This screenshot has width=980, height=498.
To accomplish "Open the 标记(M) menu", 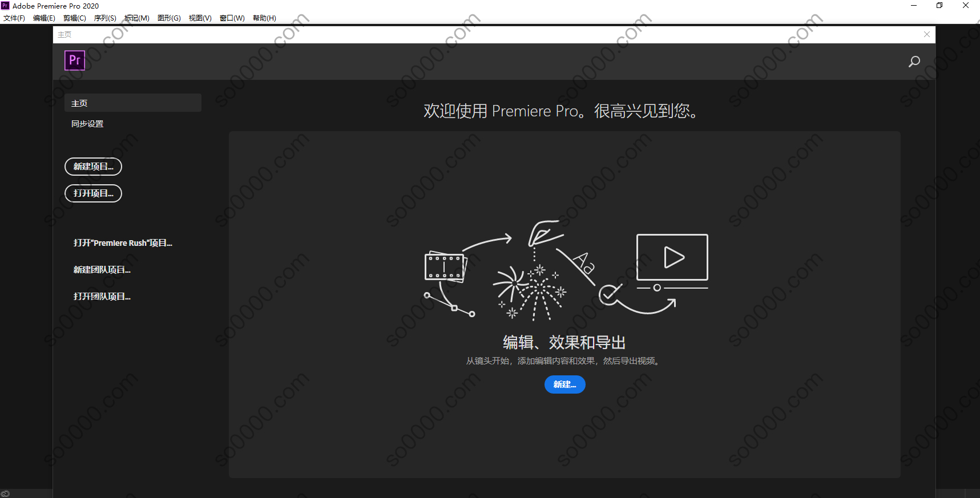I will click(137, 18).
